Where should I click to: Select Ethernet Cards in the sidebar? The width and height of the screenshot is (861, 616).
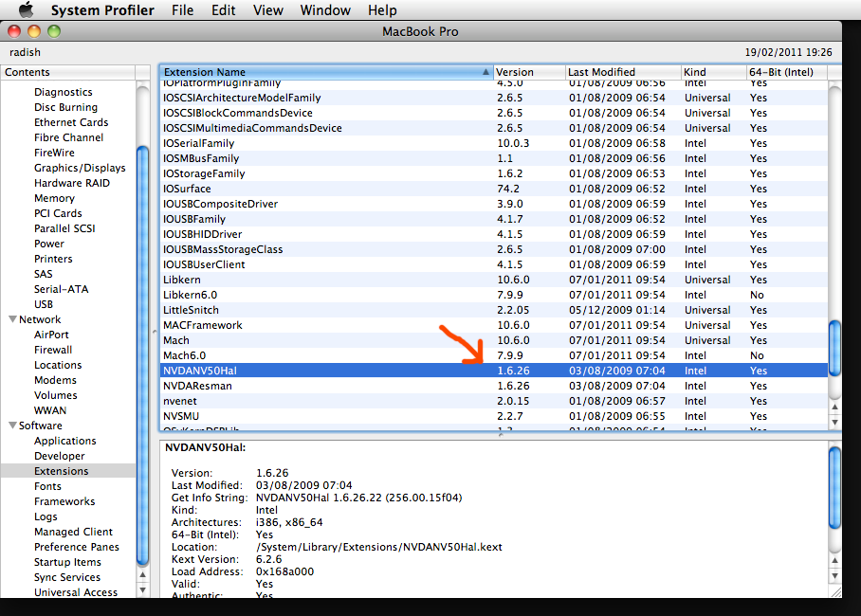tap(71, 122)
